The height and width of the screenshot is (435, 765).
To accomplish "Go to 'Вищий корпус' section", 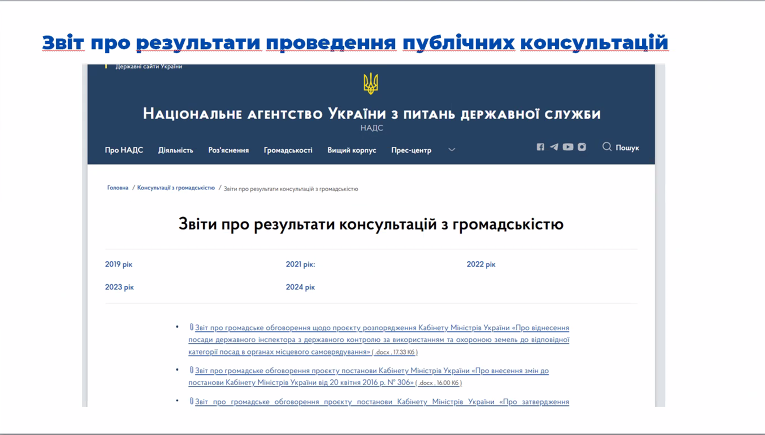I will point(352,150).
